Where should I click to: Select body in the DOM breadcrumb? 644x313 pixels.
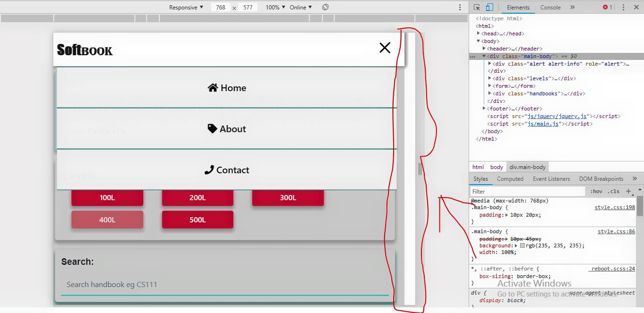pyautogui.click(x=496, y=167)
